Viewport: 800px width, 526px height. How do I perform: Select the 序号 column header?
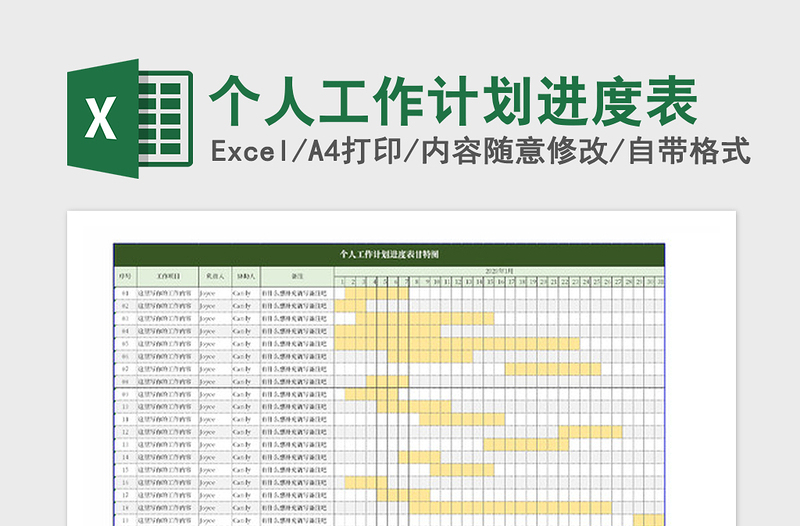pyautogui.click(x=125, y=276)
